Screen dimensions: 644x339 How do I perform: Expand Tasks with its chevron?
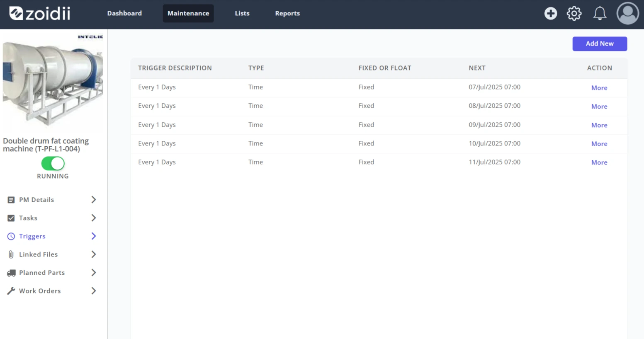[x=94, y=218]
